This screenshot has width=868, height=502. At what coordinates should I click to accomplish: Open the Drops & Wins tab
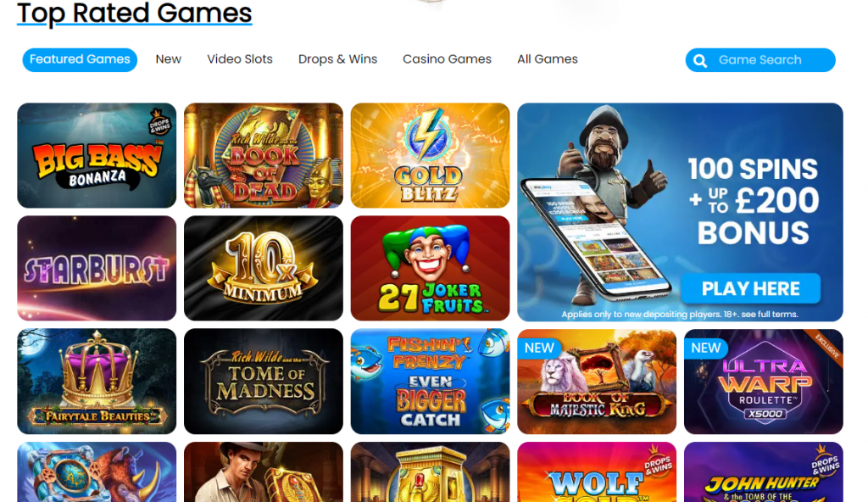(x=337, y=59)
